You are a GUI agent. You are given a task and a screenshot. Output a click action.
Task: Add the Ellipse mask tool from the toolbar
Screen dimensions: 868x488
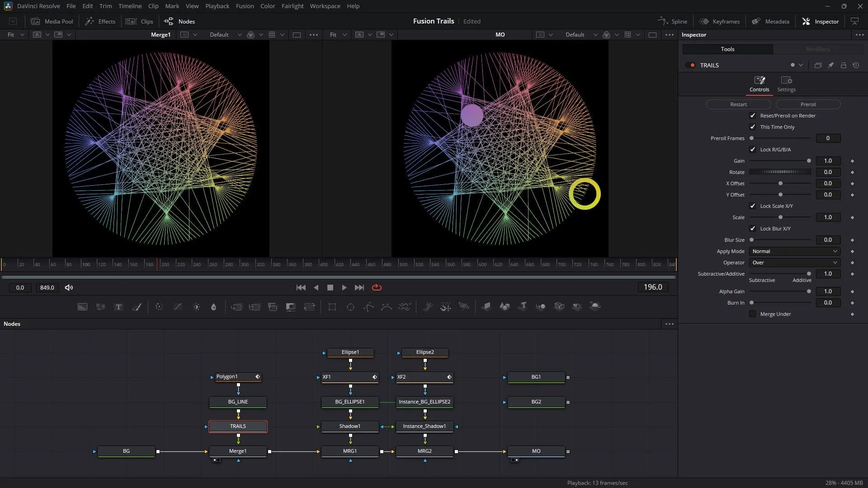[350, 307]
